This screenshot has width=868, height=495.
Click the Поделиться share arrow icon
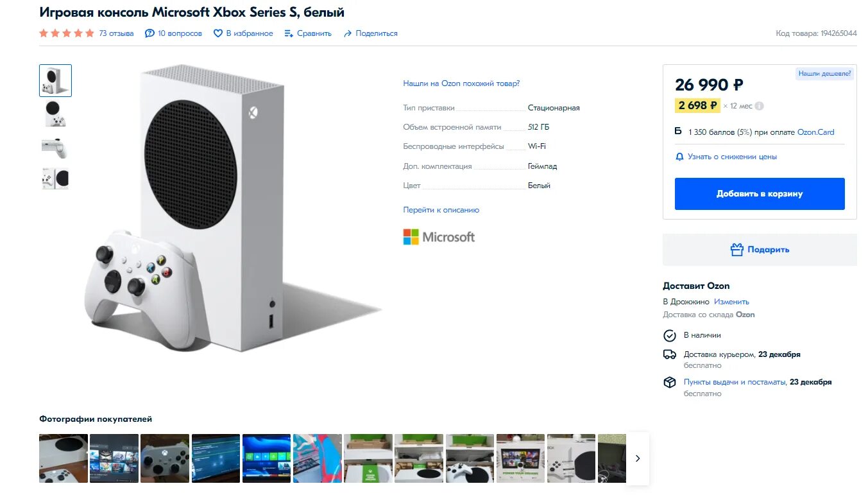348,33
